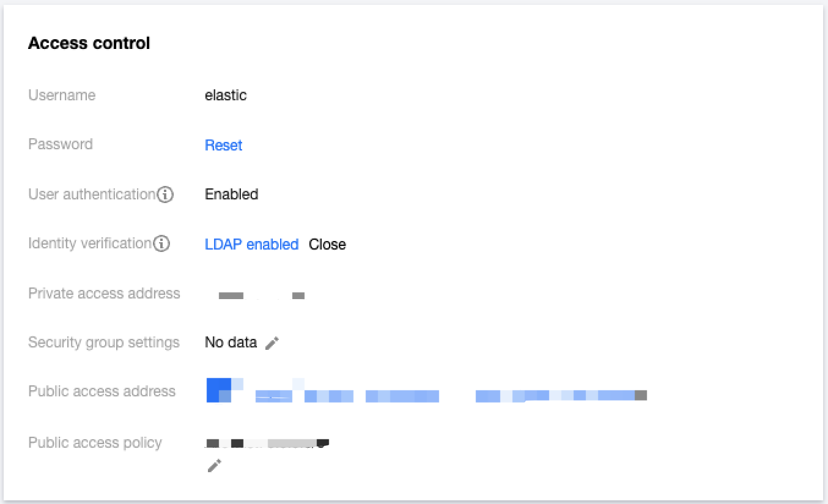Viewport: 828px width, 504px height.
Task: Click Close next to LDAP enabled
Action: (x=327, y=244)
